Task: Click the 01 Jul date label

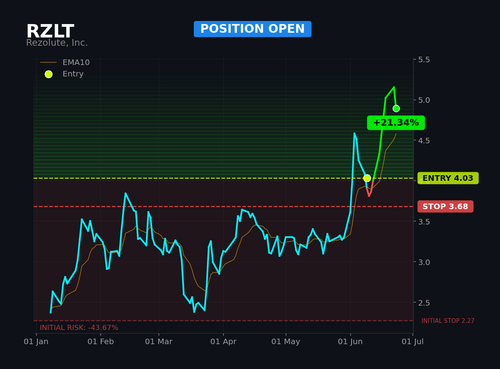Action: coord(412,342)
